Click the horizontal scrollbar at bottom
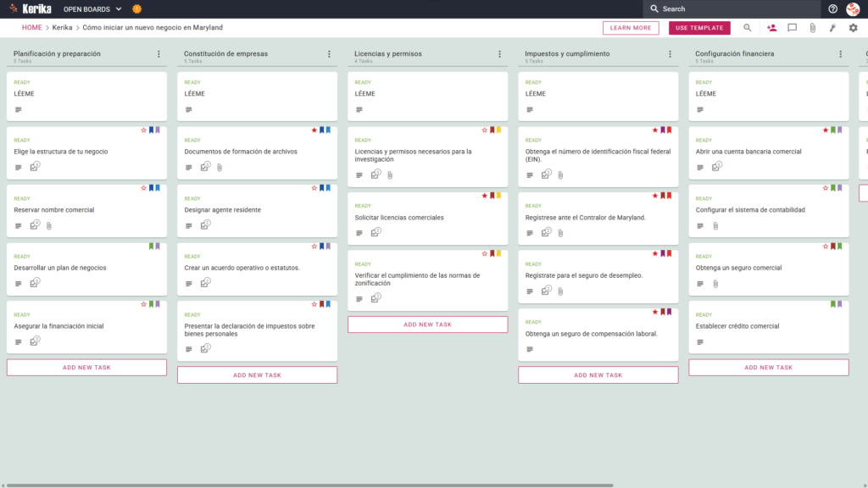 tap(310, 485)
